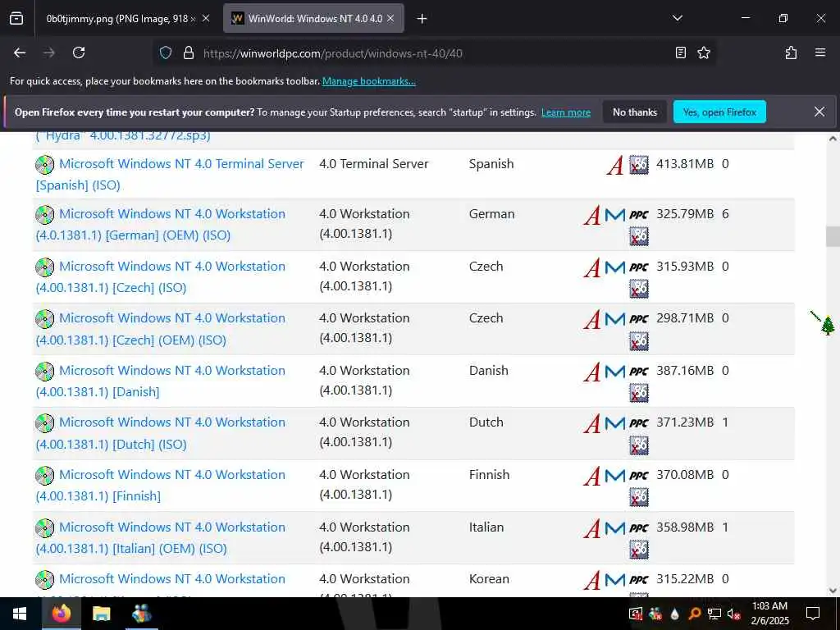Click the Alpha icon in Danish row

592,372
